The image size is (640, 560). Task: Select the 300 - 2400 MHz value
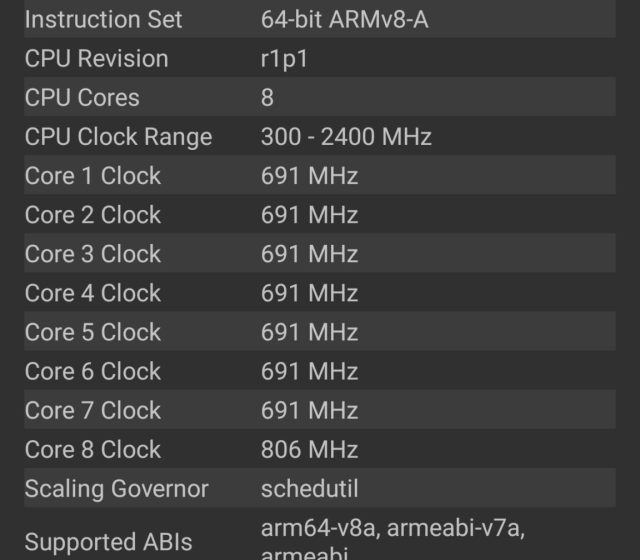point(346,136)
